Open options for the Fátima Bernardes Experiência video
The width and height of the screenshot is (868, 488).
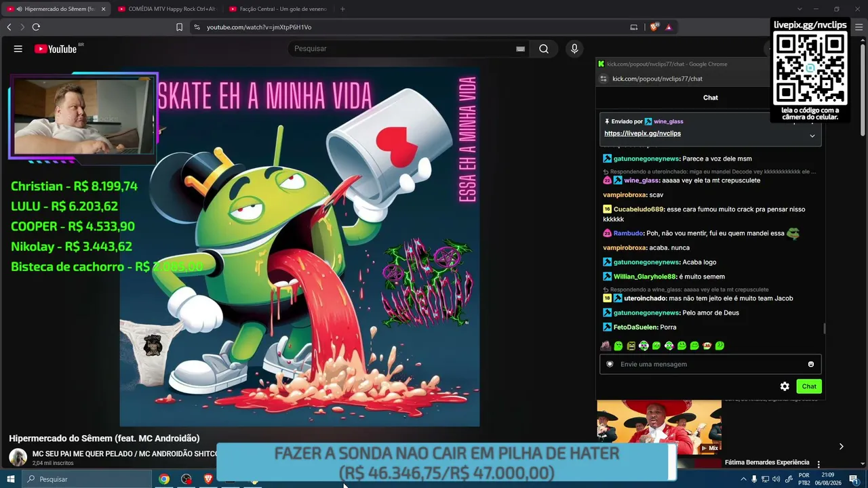[x=818, y=464]
